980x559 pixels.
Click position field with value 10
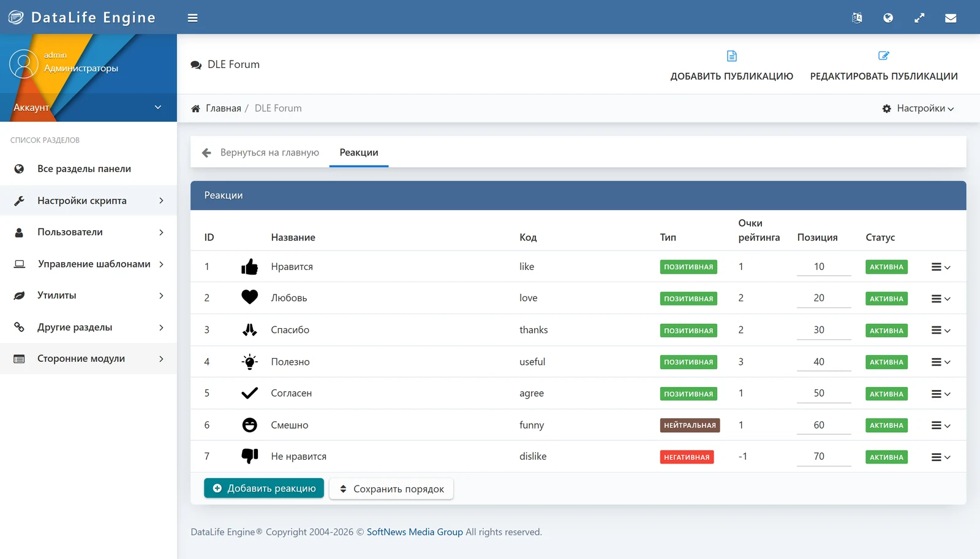point(824,266)
